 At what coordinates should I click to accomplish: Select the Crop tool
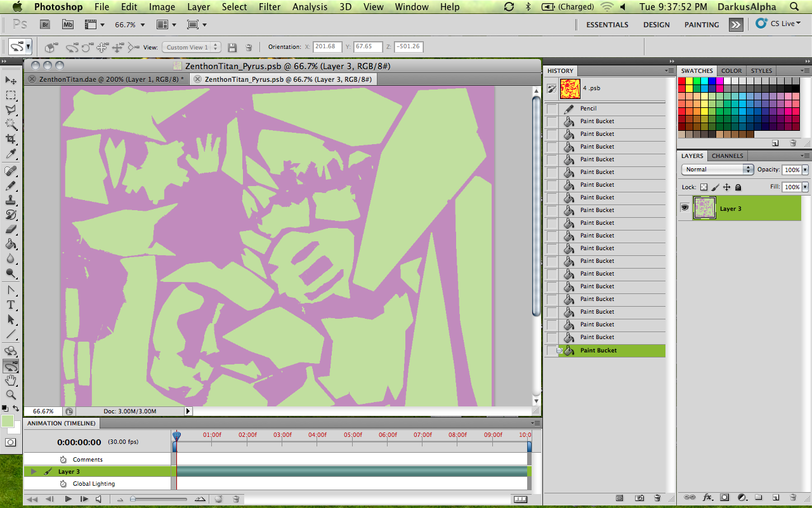pyautogui.click(x=11, y=139)
